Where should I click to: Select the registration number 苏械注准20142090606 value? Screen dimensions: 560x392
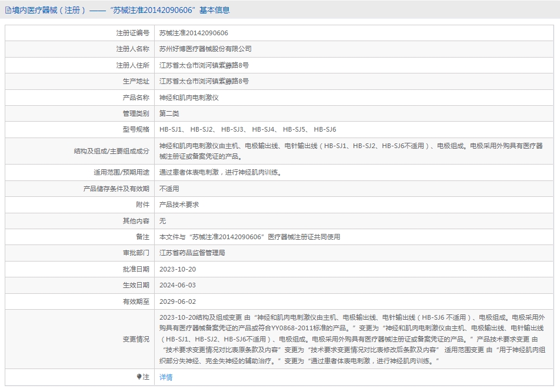tap(194, 33)
